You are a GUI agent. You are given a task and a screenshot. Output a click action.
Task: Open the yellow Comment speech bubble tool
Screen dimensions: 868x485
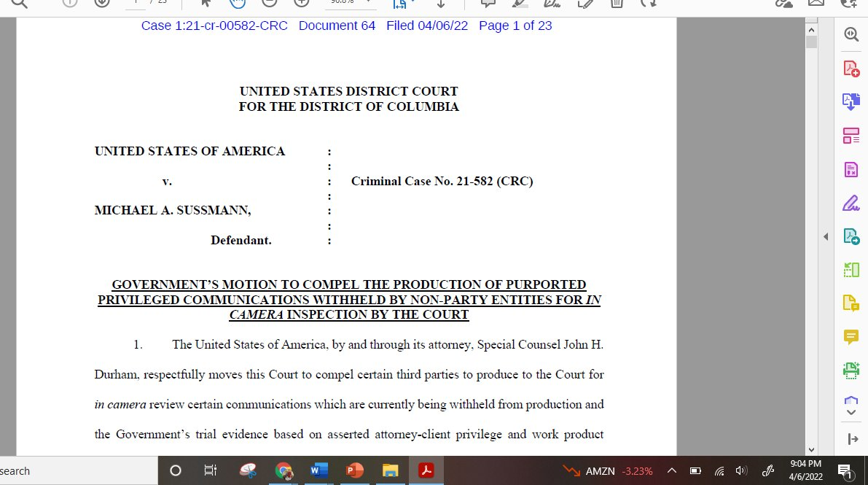(x=851, y=337)
